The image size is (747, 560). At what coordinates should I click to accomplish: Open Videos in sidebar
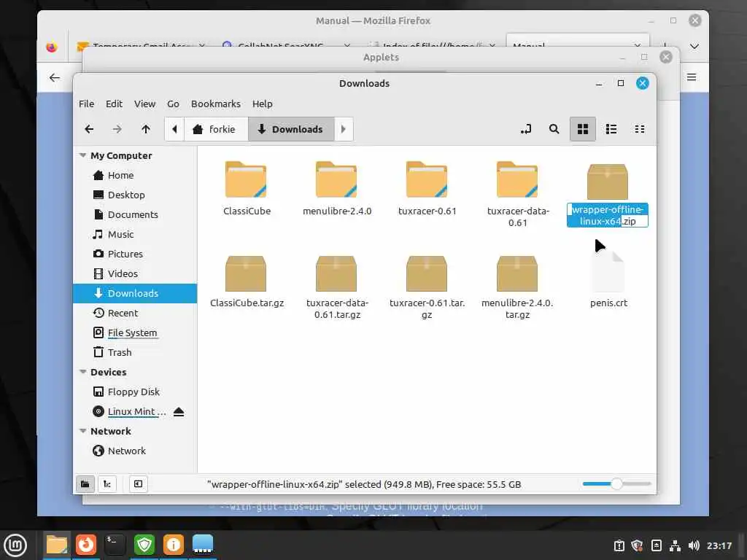(x=135, y=273)
